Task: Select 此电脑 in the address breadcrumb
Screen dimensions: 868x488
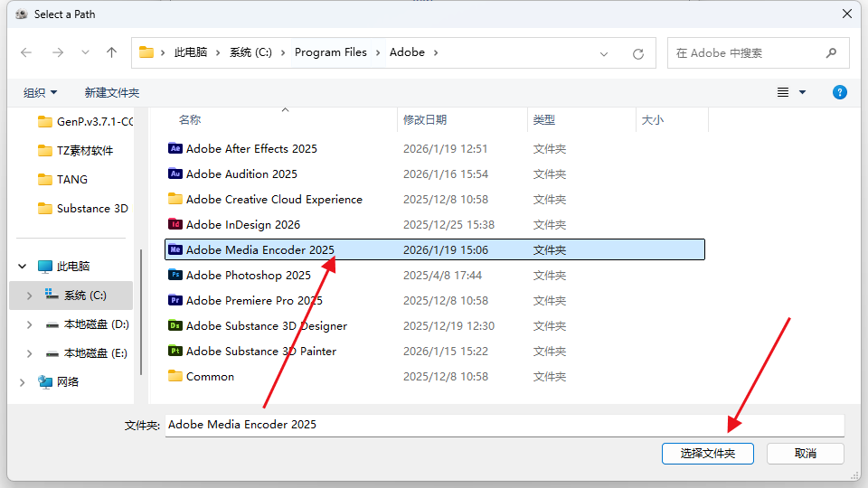Action: pyautogui.click(x=191, y=52)
